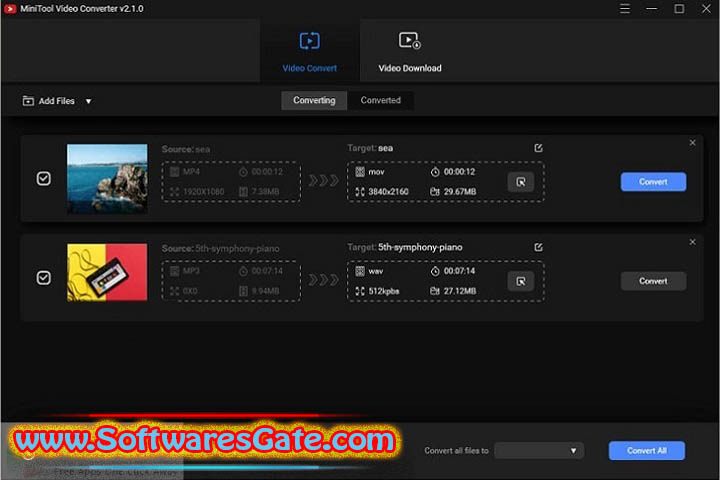Open output format settings for sea
The image size is (720, 480).
coord(521,182)
